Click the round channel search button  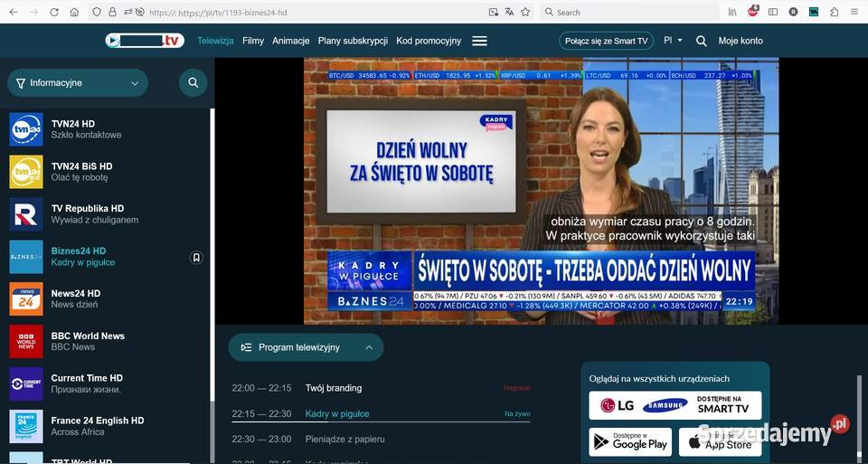(x=193, y=82)
